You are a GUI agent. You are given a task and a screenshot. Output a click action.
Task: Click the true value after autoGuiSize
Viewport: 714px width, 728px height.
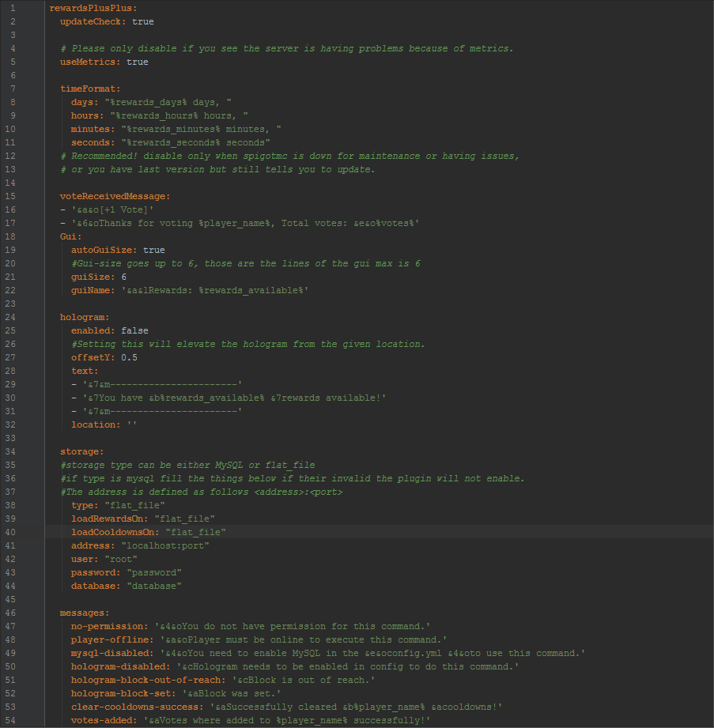coord(154,250)
